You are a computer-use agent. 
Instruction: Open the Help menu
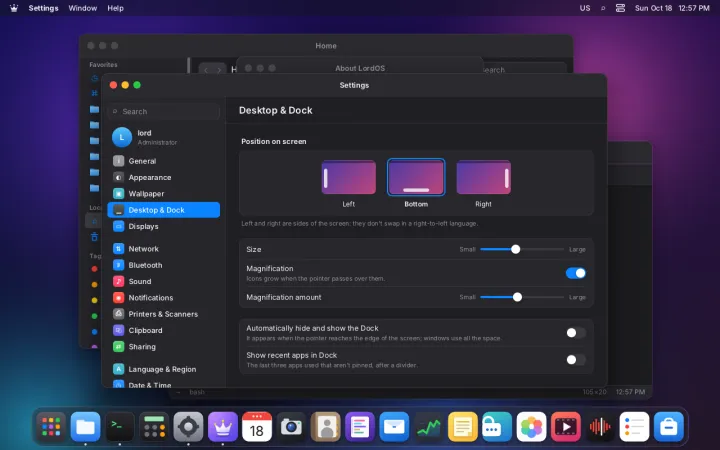click(115, 8)
